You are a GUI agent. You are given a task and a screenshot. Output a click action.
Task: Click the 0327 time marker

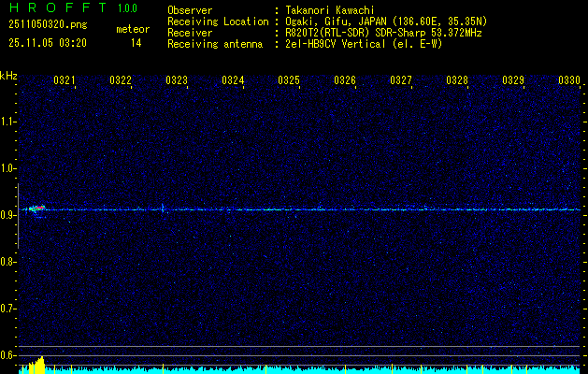400,80
